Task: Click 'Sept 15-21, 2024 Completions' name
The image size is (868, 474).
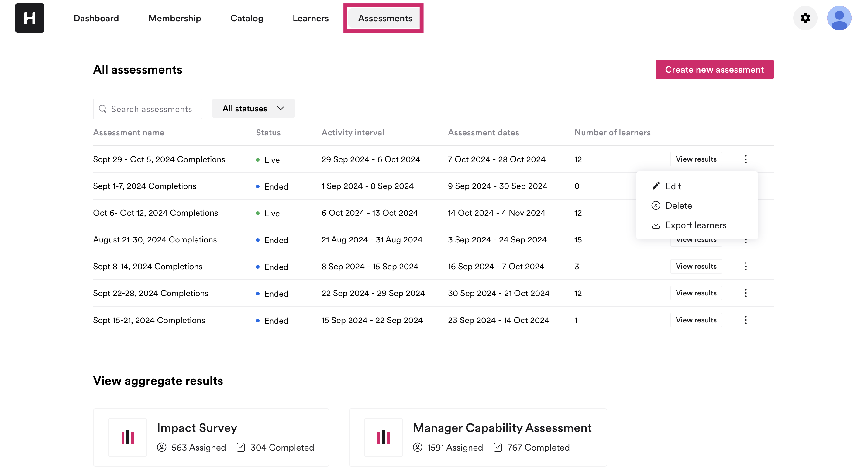Action: tap(149, 320)
